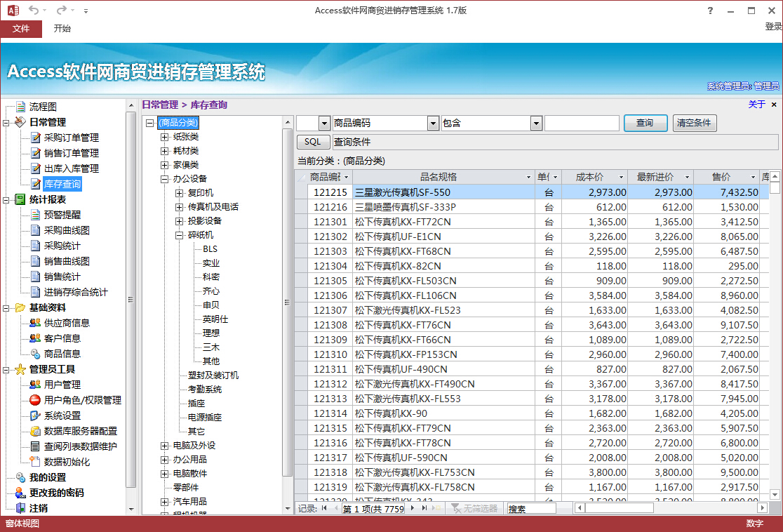Click the 销售订单管理 edit icon
Screen dimensions: 783x532
pos(36,153)
